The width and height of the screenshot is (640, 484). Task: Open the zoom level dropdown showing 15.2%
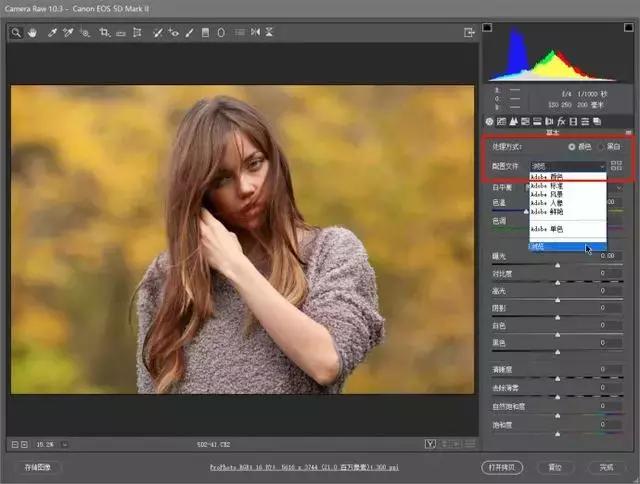(46, 444)
